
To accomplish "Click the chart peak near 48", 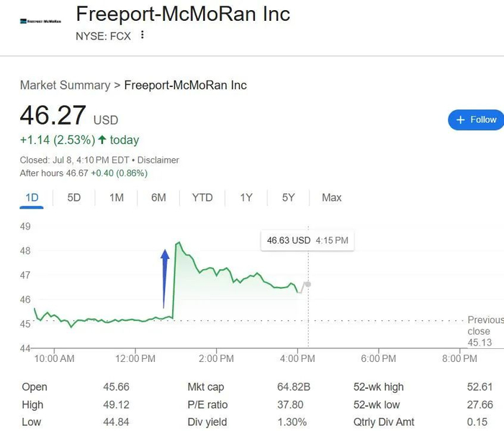I will coord(178,243).
